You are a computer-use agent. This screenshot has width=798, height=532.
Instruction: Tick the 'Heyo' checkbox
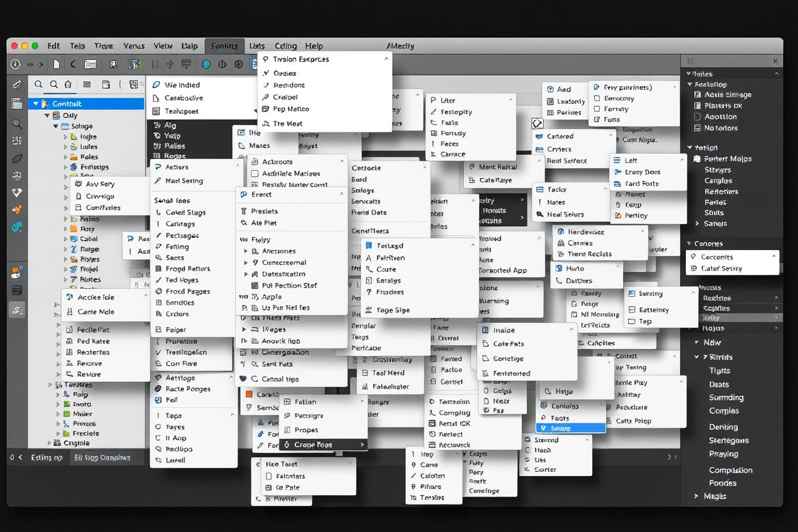point(548,391)
